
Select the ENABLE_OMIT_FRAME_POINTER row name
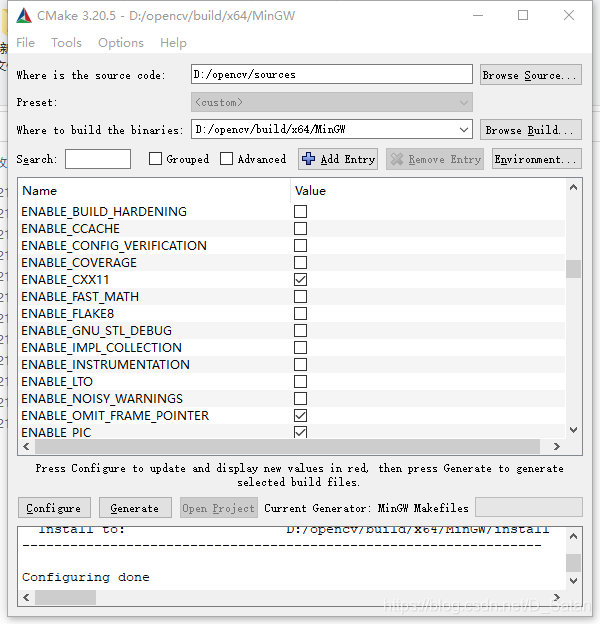(115, 416)
